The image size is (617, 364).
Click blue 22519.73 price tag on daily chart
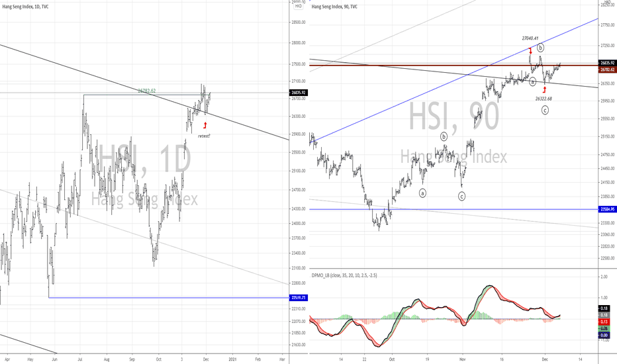click(299, 298)
